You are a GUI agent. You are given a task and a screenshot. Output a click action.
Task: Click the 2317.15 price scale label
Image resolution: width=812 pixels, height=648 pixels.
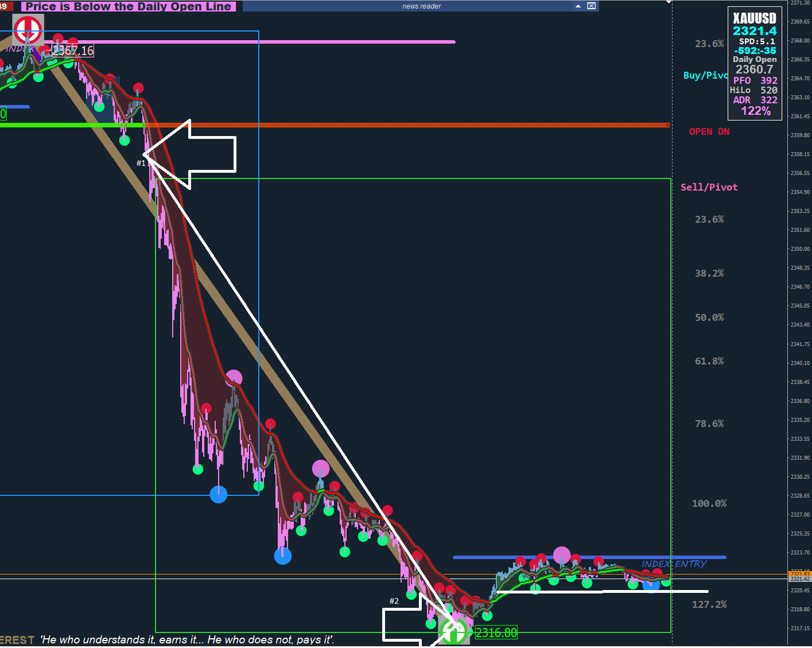800,628
